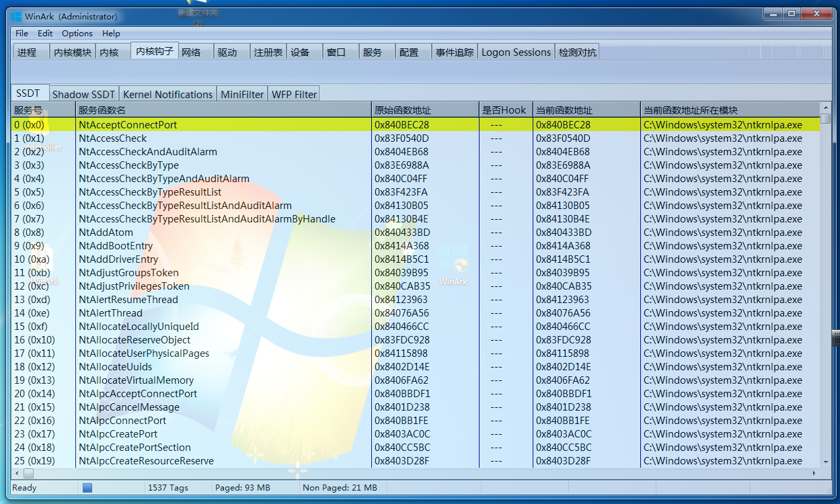Select the 内核钩子 tab

[x=154, y=50]
